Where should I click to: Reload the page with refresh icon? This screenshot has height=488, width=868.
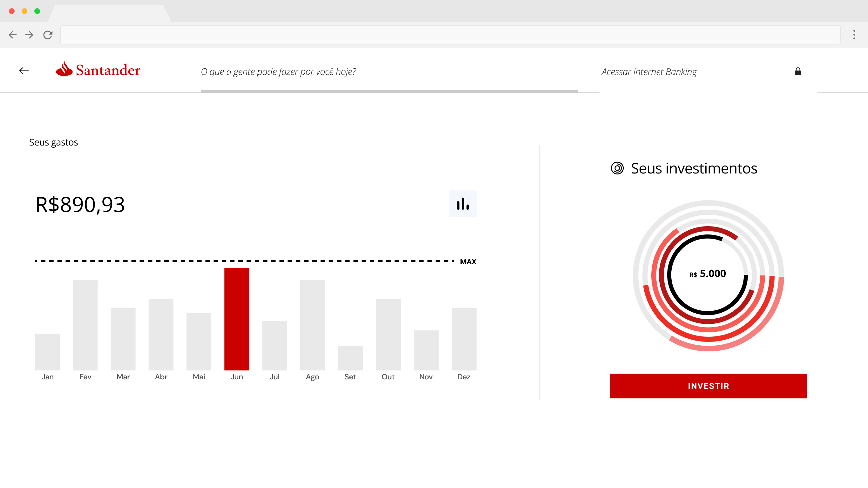pyautogui.click(x=48, y=35)
